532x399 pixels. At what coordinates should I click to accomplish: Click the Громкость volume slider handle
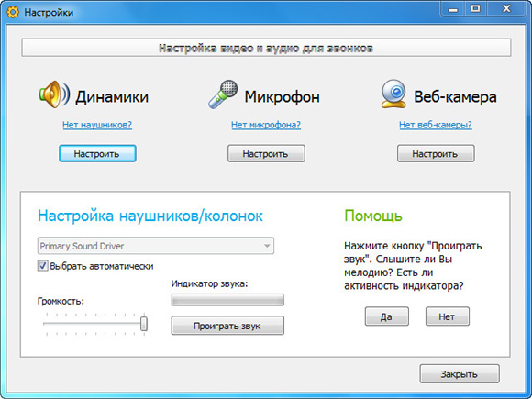coord(144,324)
